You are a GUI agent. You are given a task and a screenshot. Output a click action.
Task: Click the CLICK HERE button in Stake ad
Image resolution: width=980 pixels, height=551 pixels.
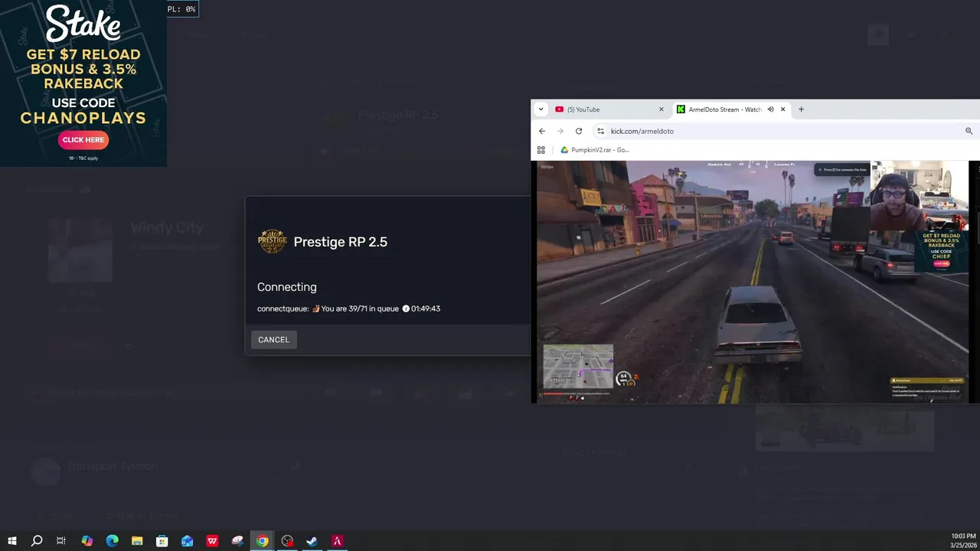coord(83,140)
